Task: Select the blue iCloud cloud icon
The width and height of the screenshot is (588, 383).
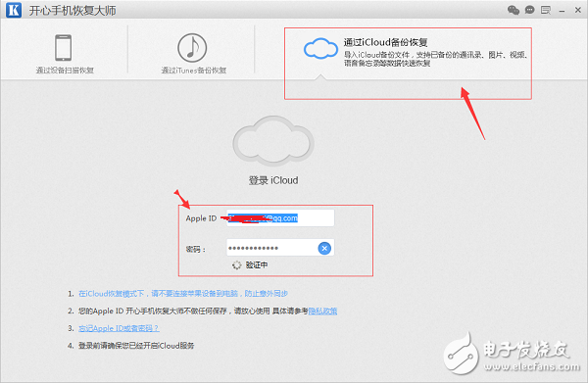Action: coord(320,48)
